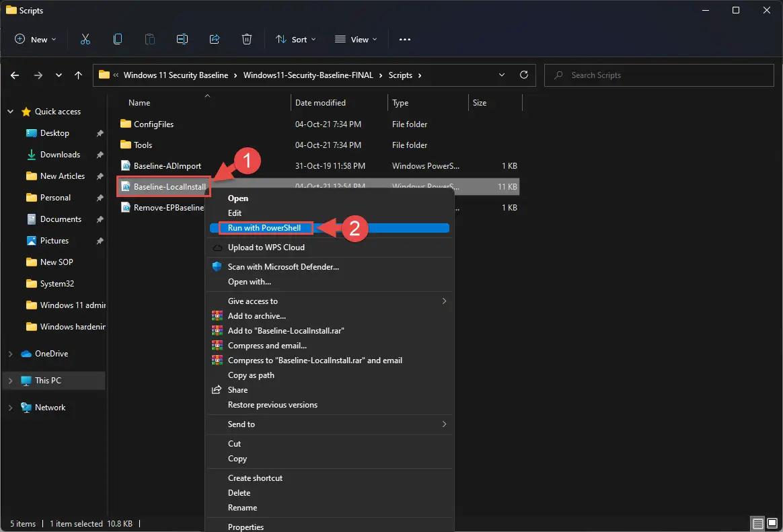Screen dimensions: 783x532
Task: Click the Microsoft Defender shield icon
Action: (x=217, y=266)
